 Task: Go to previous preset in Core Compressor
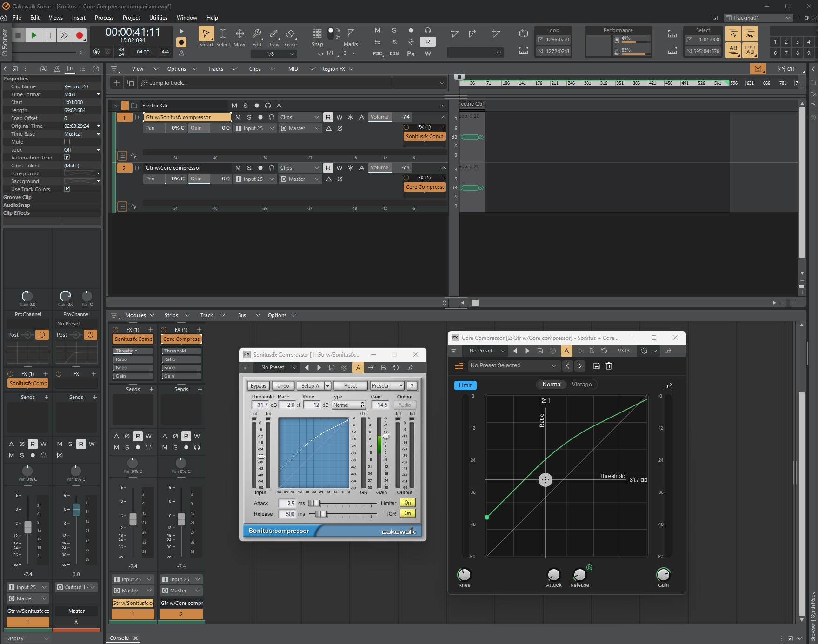point(568,366)
